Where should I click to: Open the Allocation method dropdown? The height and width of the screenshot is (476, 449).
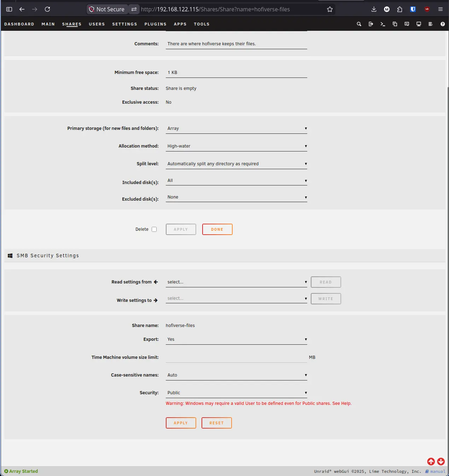pos(237,146)
